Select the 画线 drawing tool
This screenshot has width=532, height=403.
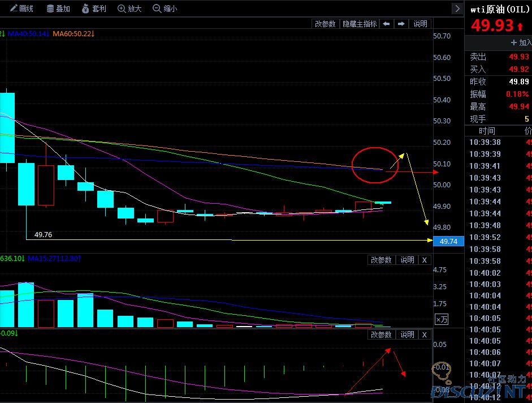[x=21, y=8]
